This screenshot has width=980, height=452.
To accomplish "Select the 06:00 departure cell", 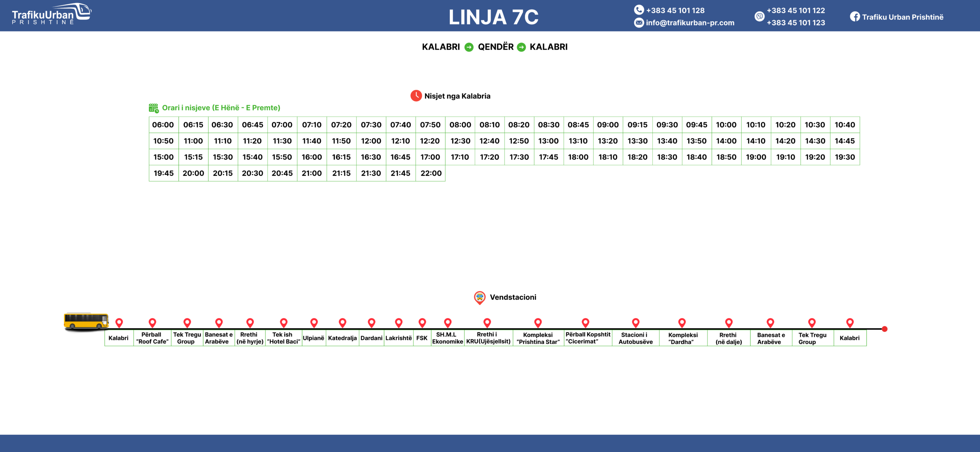I will point(163,125).
